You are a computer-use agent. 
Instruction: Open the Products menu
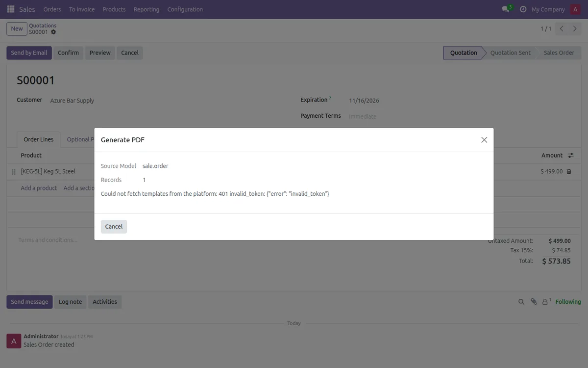tap(114, 9)
